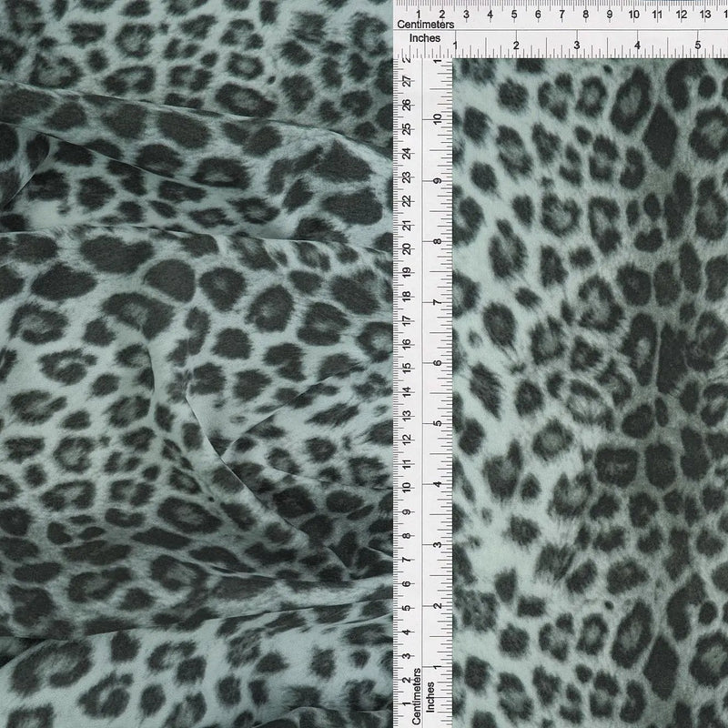Screen dimensions: 728x728
Task: Click the rotated "Inches" label on vertical ruler
Action: (x=430, y=696)
